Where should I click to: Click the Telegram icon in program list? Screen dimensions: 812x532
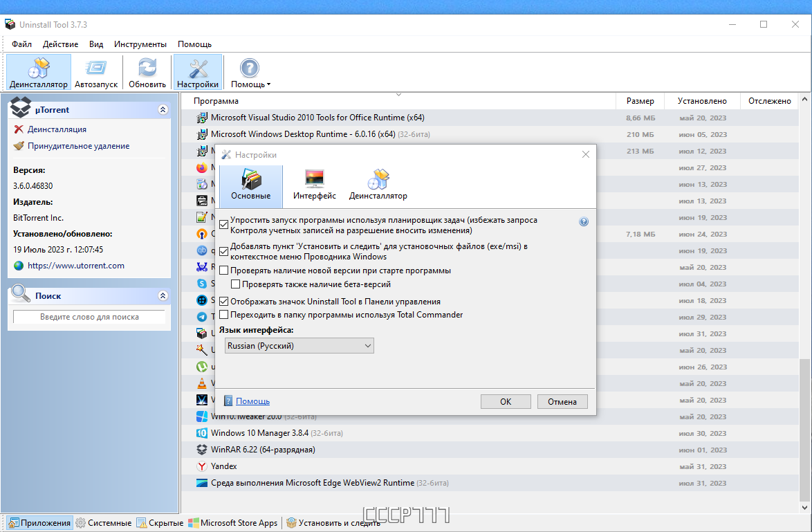(x=202, y=317)
